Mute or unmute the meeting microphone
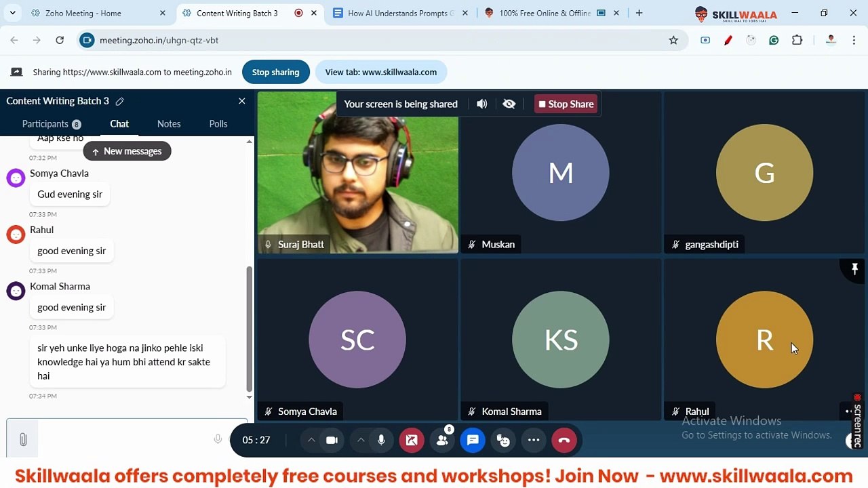Image resolution: width=868 pixels, height=488 pixels. click(381, 440)
